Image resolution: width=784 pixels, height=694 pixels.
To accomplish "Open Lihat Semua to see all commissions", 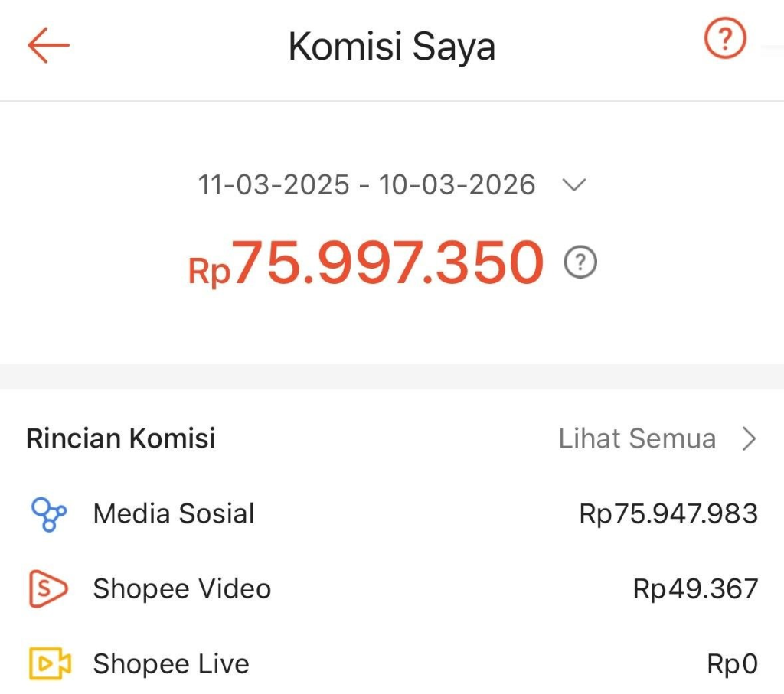I will (638, 438).
